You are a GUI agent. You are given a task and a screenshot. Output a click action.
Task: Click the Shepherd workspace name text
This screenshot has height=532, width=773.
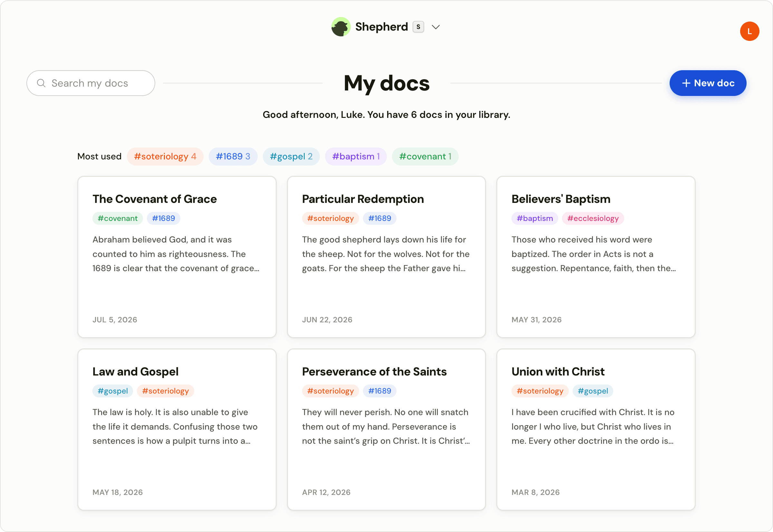coord(381,27)
